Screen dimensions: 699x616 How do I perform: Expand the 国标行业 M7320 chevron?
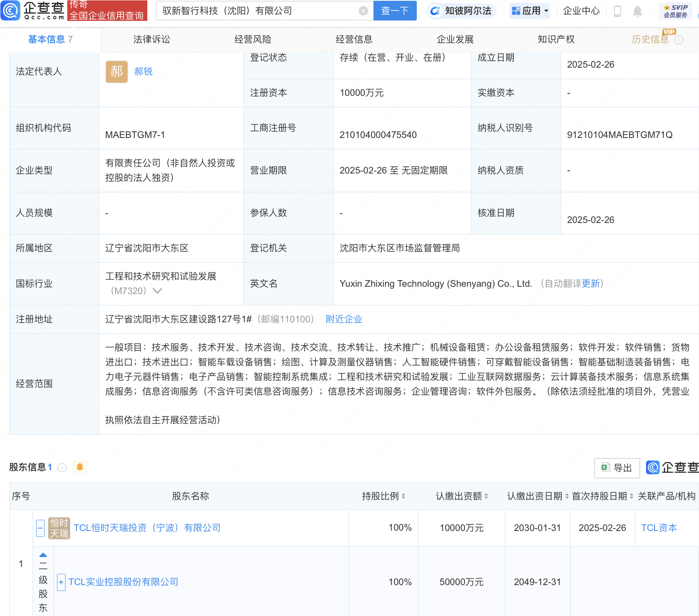pos(157,291)
